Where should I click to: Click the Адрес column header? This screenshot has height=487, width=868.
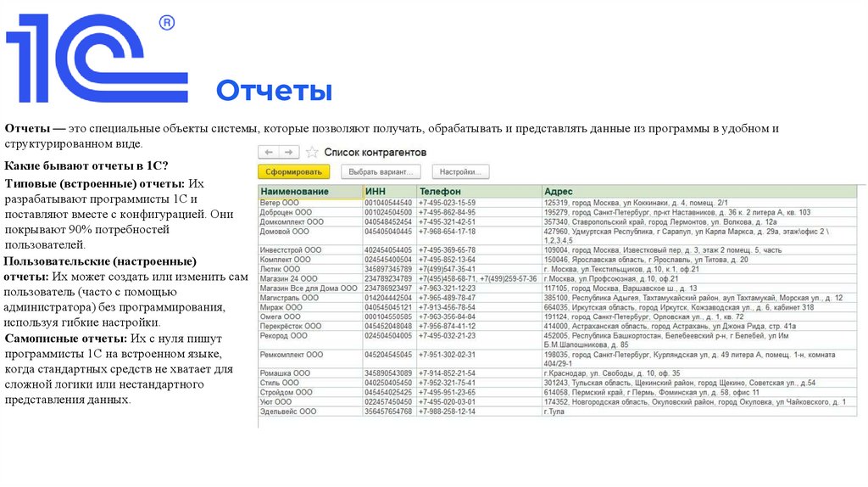(699, 191)
